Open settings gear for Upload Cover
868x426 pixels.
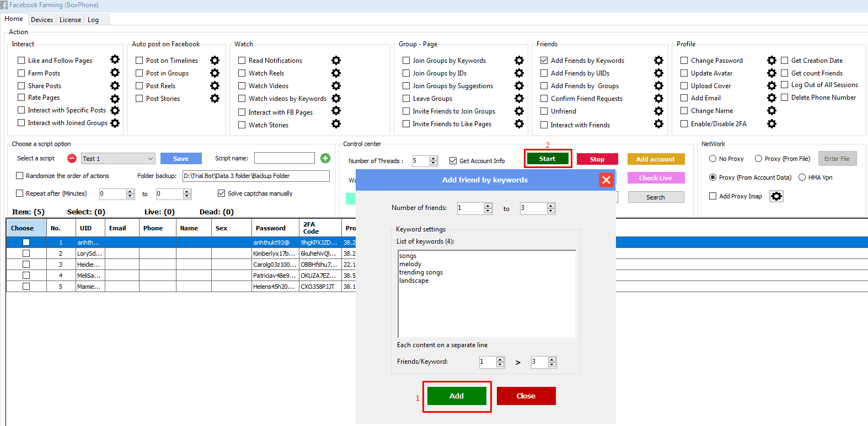click(x=771, y=85)
